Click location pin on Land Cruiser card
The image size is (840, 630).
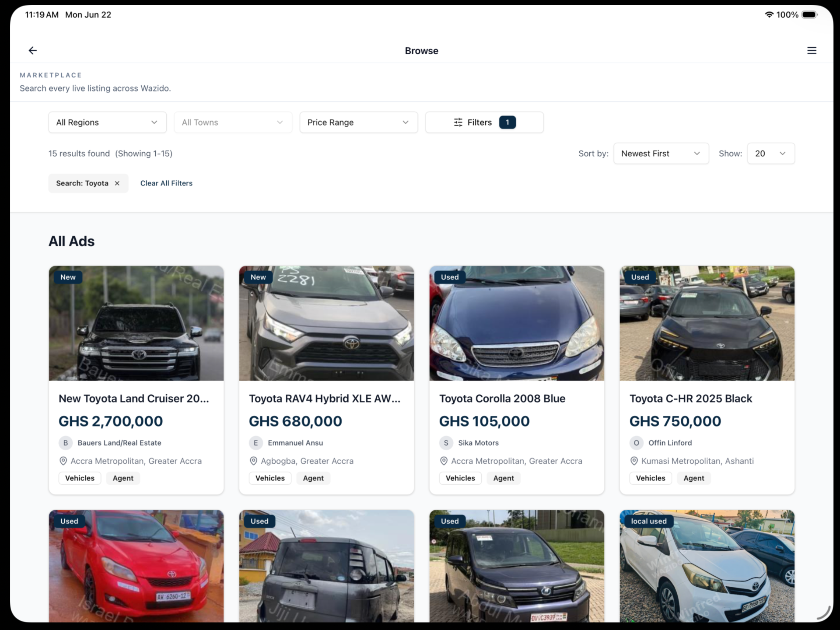click(63, 461)
